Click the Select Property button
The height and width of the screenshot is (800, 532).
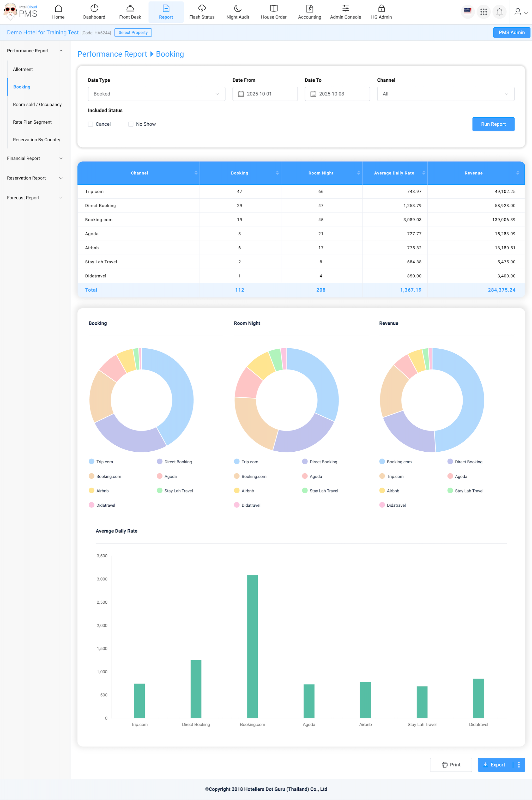point(133,33)
